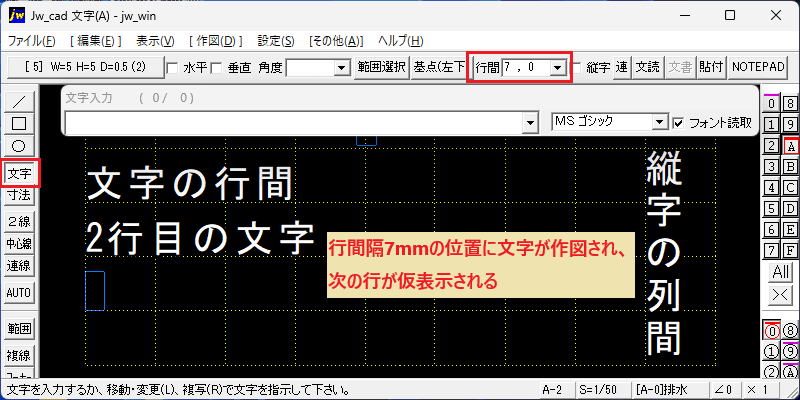This screenshot has width=800, height=400.
Task: Select the AUTO mode tool
Action: (19, 293)
